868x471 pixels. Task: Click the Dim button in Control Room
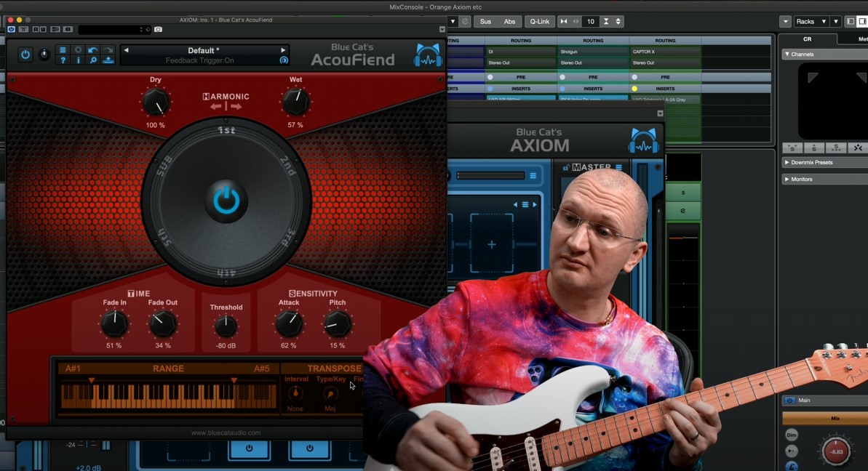pos(792,435)
